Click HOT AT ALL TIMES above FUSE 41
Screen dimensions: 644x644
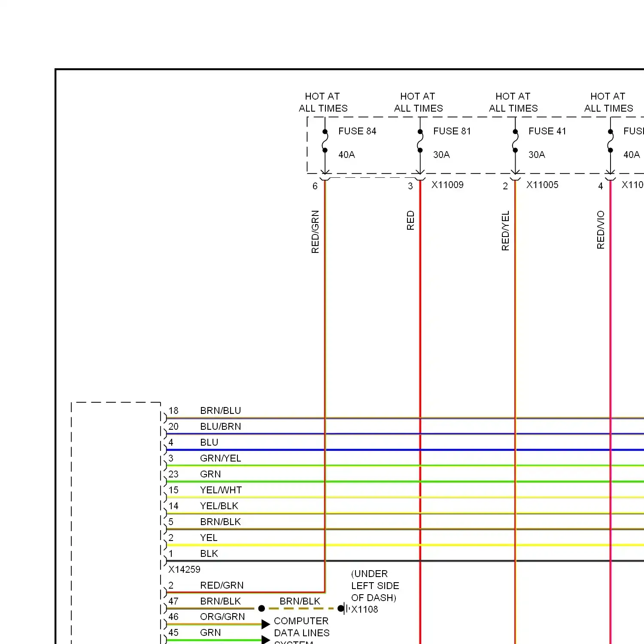(513, 102)
